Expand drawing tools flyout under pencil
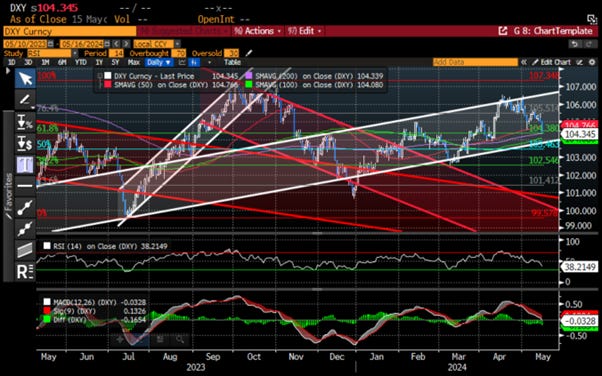Viewport: 602px width, 376px height. 34,108
